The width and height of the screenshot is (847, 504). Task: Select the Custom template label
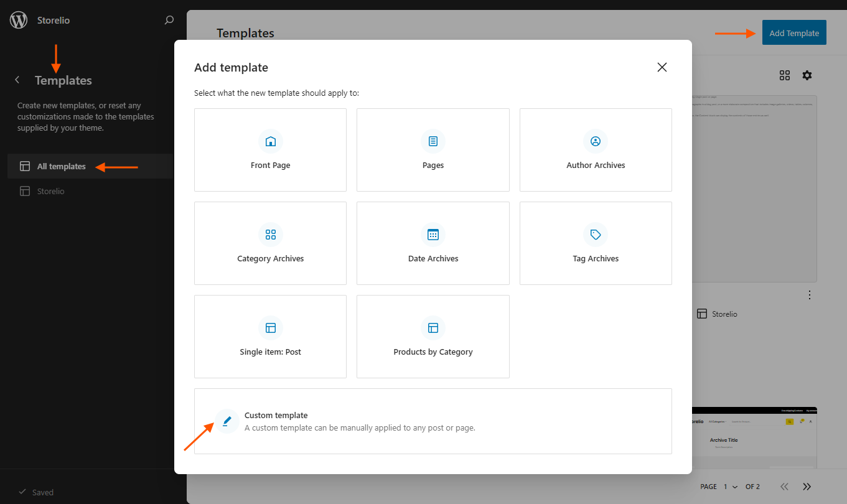click(276, 415)
